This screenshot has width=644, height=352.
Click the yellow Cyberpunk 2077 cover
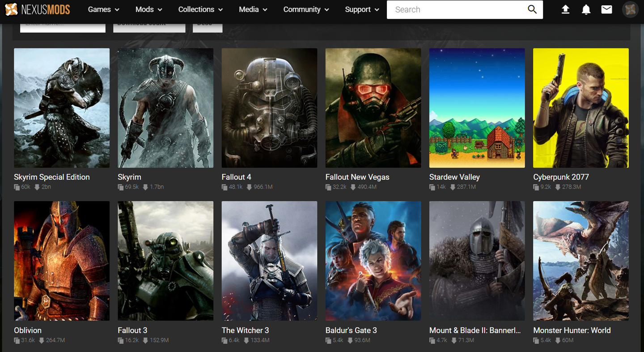point(581,108)
